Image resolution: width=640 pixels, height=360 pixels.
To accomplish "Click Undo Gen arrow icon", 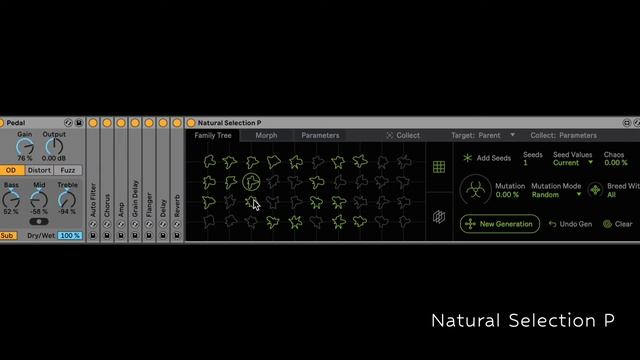I will point(553,224).
